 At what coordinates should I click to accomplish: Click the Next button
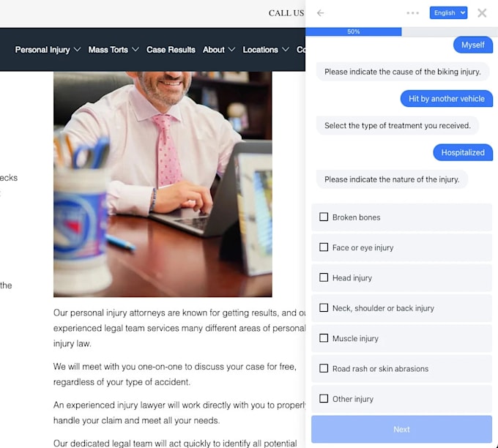click(401, 429)
